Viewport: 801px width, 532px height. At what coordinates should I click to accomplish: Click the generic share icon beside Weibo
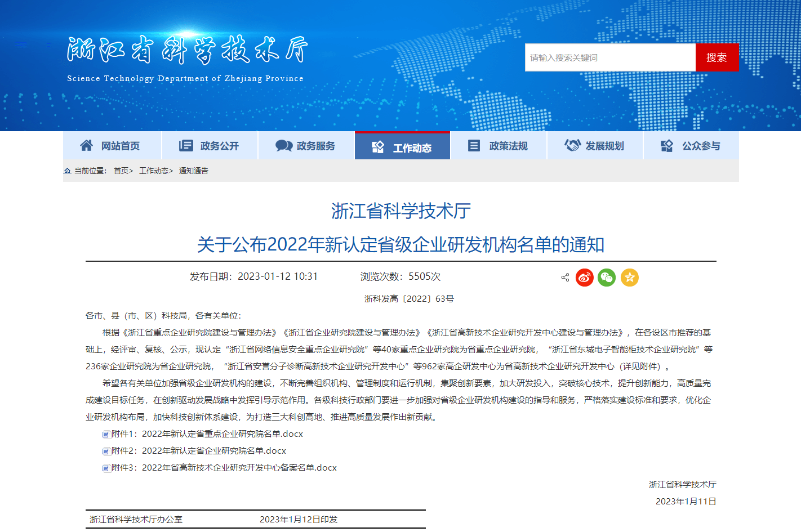coord(565,278)
